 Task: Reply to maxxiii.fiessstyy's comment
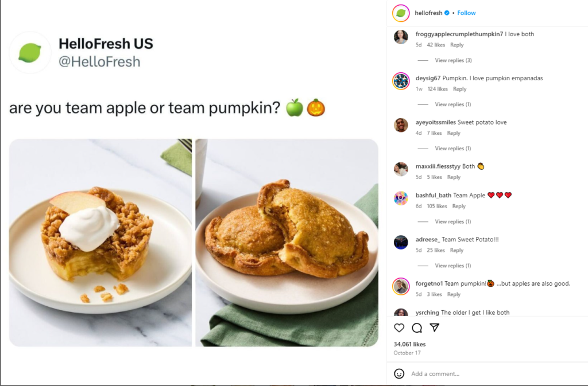point(454,177)
